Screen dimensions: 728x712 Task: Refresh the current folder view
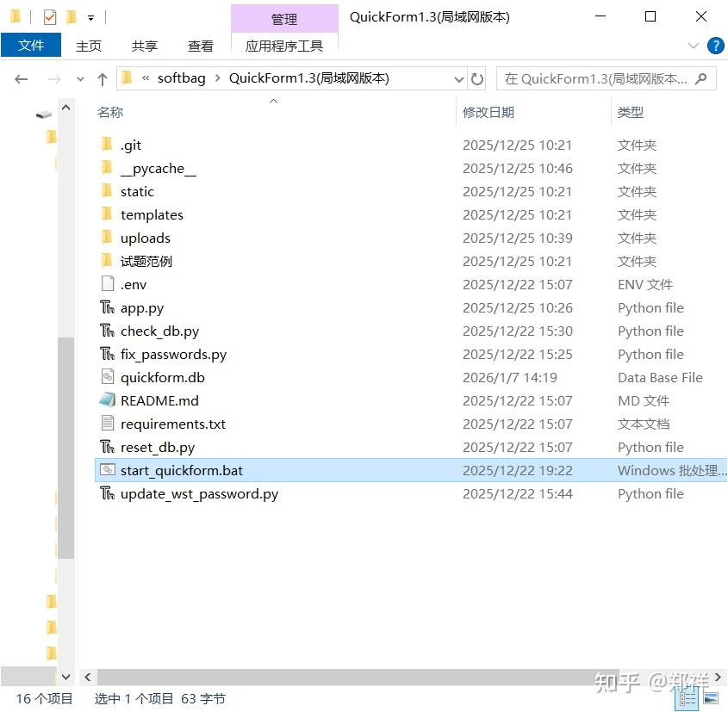click(x=476, y=79)
